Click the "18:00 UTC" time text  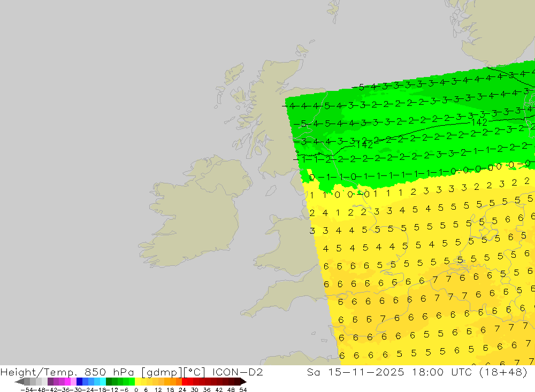pos(442,372)
